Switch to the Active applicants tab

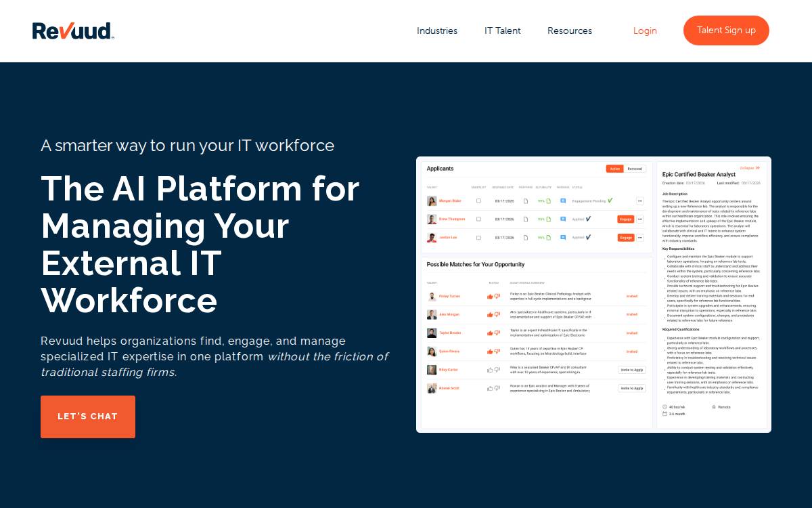coord(614,169)
